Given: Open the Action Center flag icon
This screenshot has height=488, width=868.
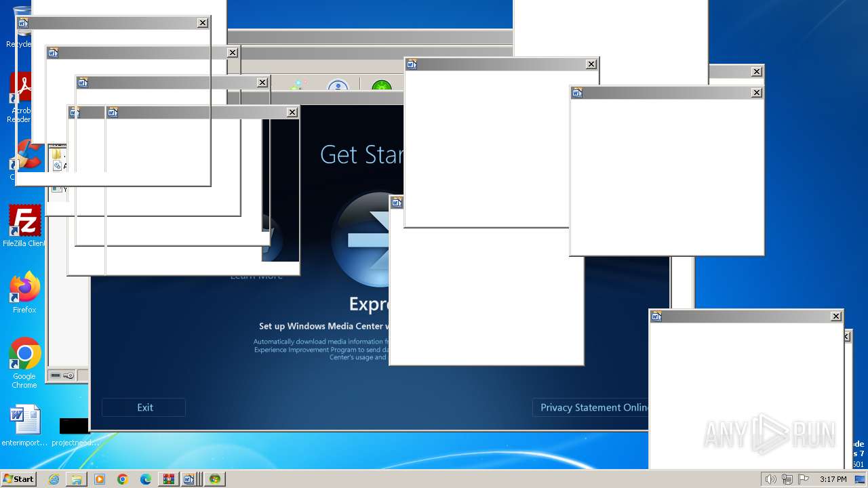Looking at the screenshot, I should [x=804, y=479].
